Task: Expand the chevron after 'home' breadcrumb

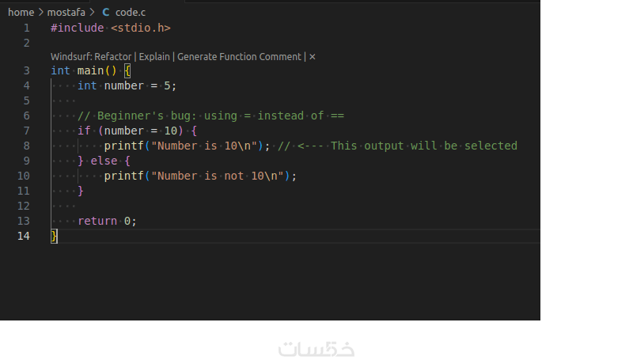Action: coord(41,13)
